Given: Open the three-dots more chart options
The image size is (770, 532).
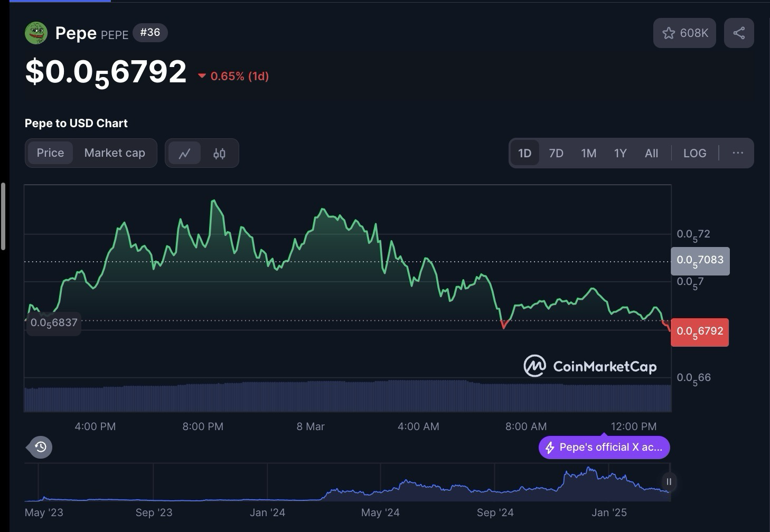Looking at the screenshot, I should tap(738, 153).
